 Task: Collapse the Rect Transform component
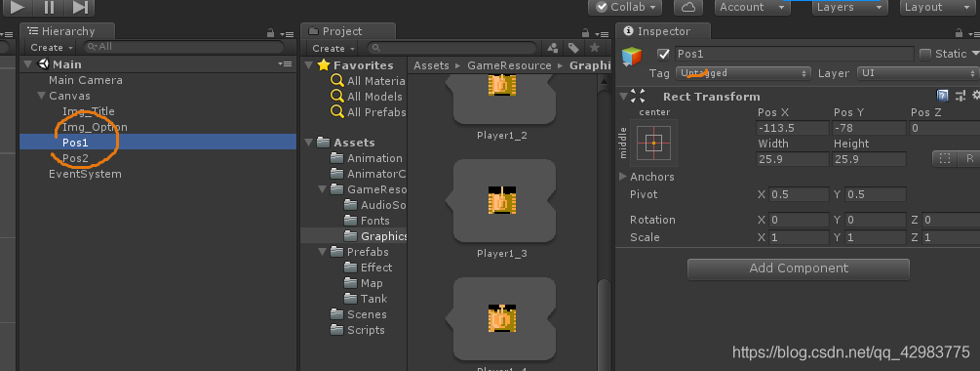(x=623, y=96)
